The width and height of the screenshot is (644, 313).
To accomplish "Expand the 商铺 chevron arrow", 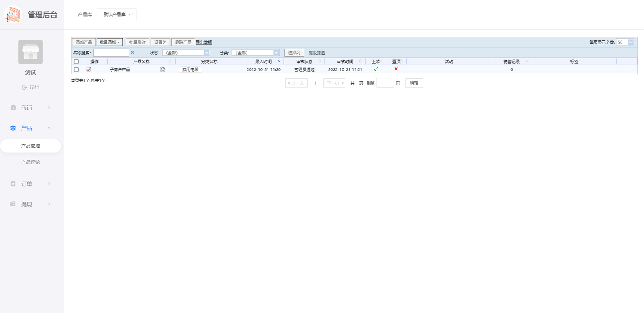I will pyautogui.click(x=49, y=107).
